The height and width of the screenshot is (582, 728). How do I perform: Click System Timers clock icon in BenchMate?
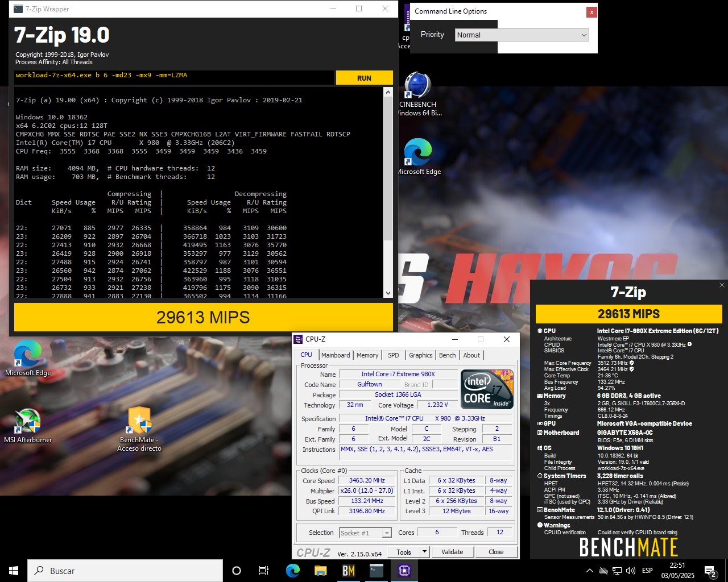pos(539,476)
